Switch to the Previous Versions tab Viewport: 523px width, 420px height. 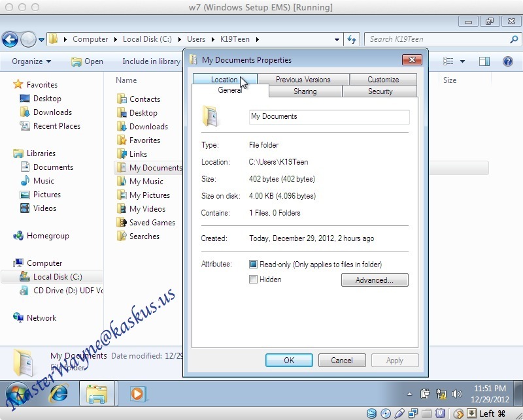tap(303, 80)
